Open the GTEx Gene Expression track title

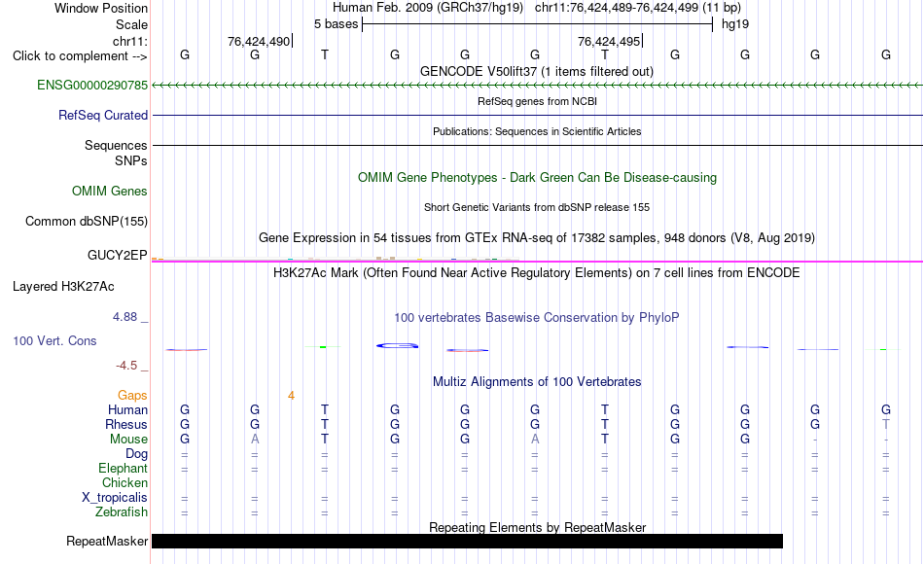point(537,237)
